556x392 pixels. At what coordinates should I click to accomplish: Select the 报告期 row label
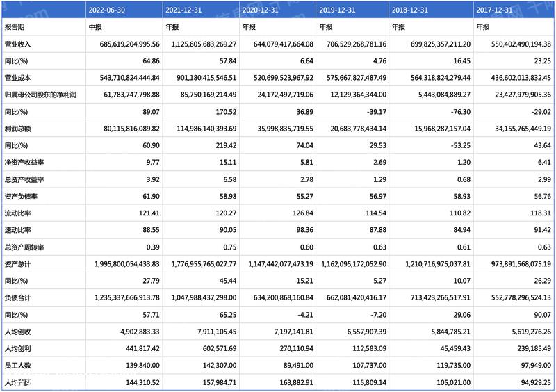click(x=15, y=27)
